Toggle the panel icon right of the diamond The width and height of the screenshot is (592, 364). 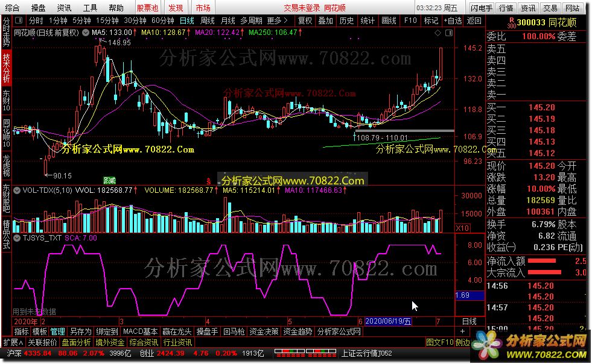(x=449, y=33)
